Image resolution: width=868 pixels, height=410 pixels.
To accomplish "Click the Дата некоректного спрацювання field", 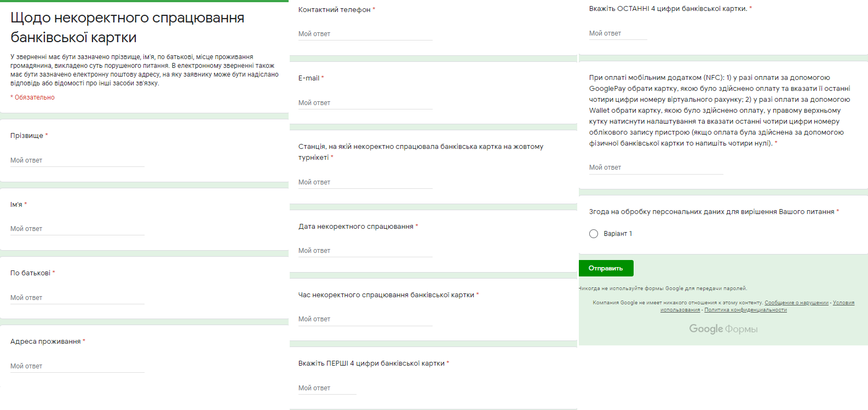I will pyautogui.click(x=365, y=251).
